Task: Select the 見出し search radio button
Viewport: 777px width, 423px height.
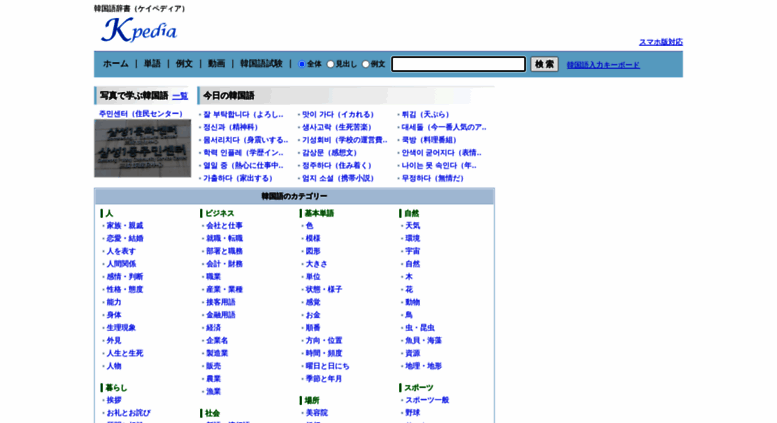Action: coord(330,64)
